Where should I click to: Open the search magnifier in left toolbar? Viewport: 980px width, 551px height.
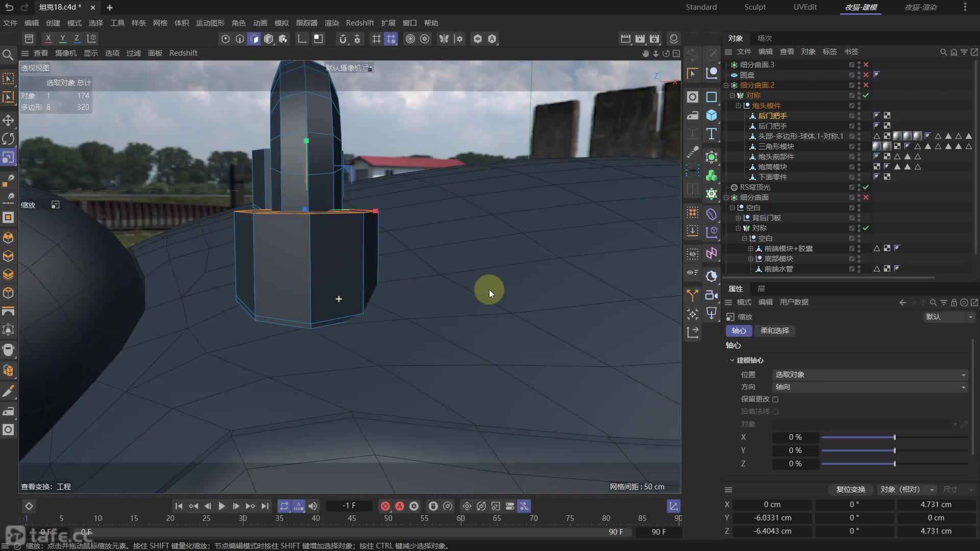coord(8,55)
